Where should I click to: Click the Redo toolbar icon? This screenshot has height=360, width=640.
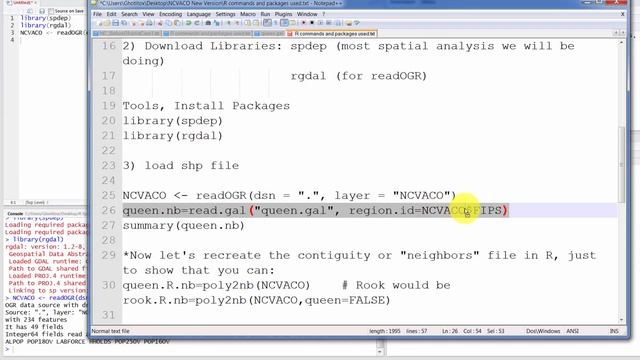[197, 23]
